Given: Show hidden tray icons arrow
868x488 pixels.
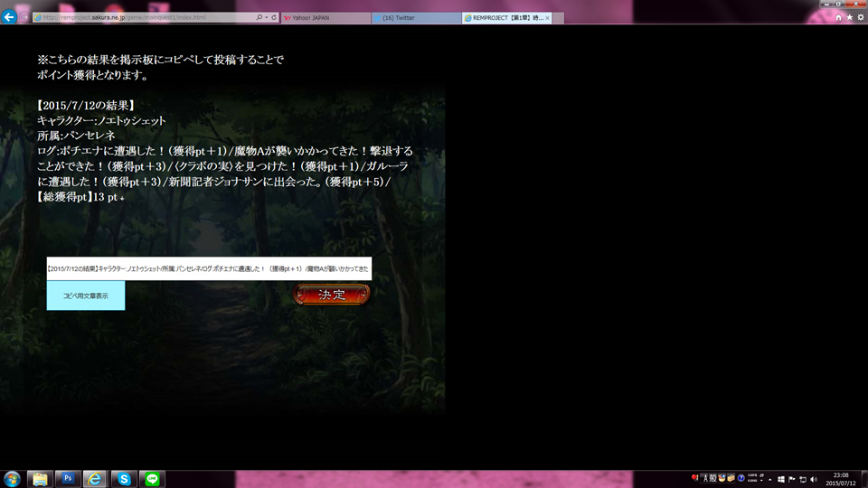Looking at the screenshot, I should pos(770,480).
